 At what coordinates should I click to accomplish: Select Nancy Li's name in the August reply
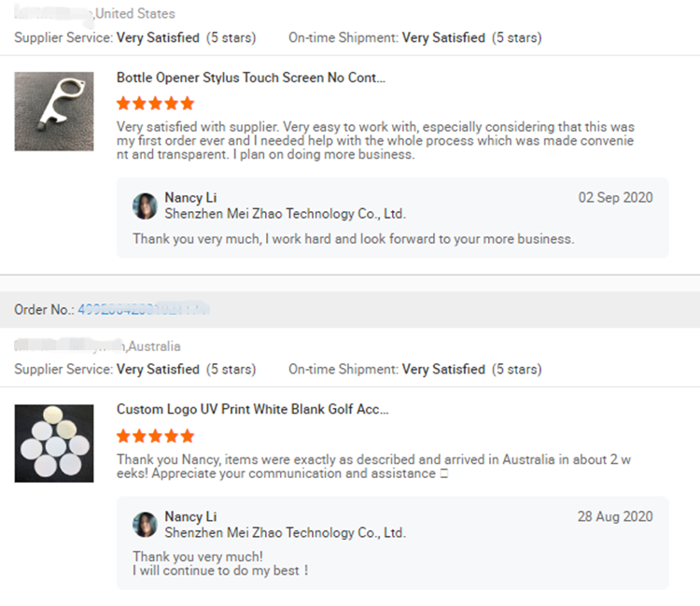190,516
